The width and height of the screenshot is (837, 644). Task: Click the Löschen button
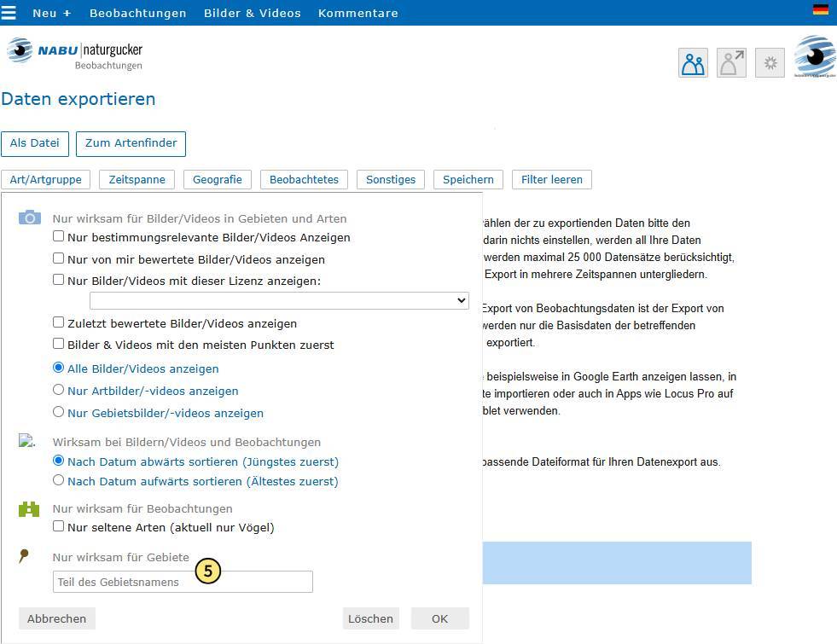371,618
